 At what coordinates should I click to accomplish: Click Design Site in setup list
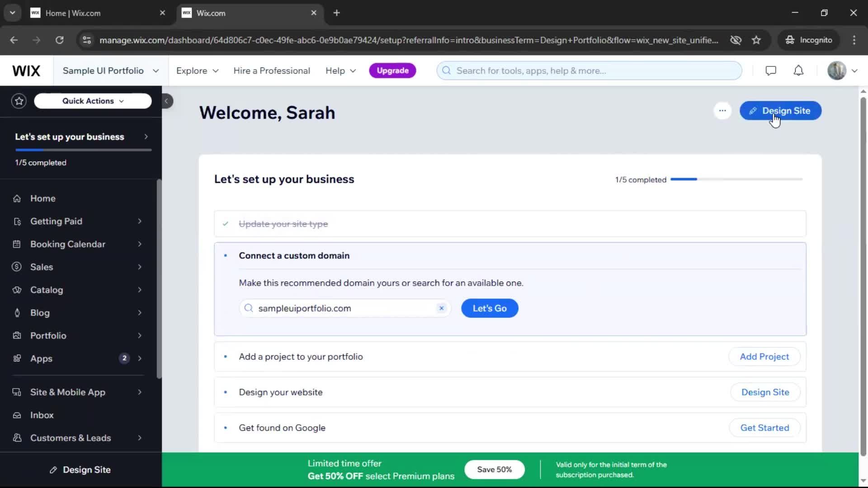point(765,392)
